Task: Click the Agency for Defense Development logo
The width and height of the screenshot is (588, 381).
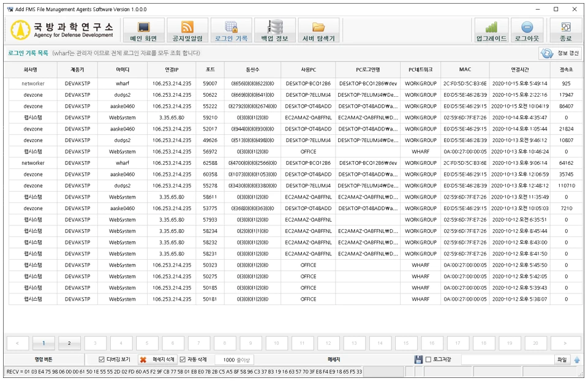Action: (62, 30)
